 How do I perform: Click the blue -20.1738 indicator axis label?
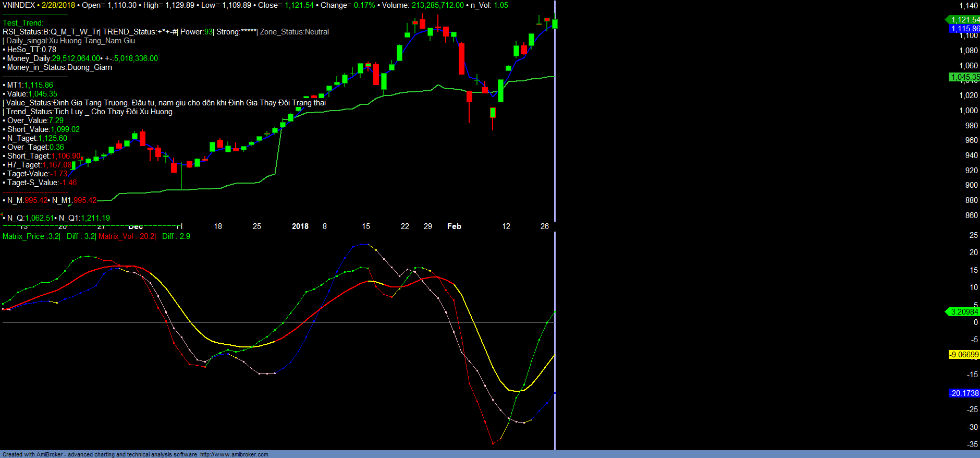(x=964, y=393)
